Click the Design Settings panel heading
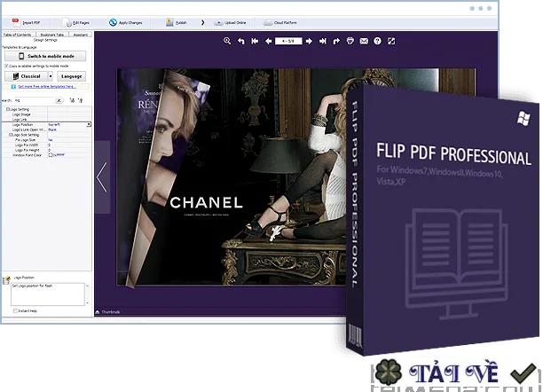This screenshot has height=392, width=543. (x=45, y=40)
